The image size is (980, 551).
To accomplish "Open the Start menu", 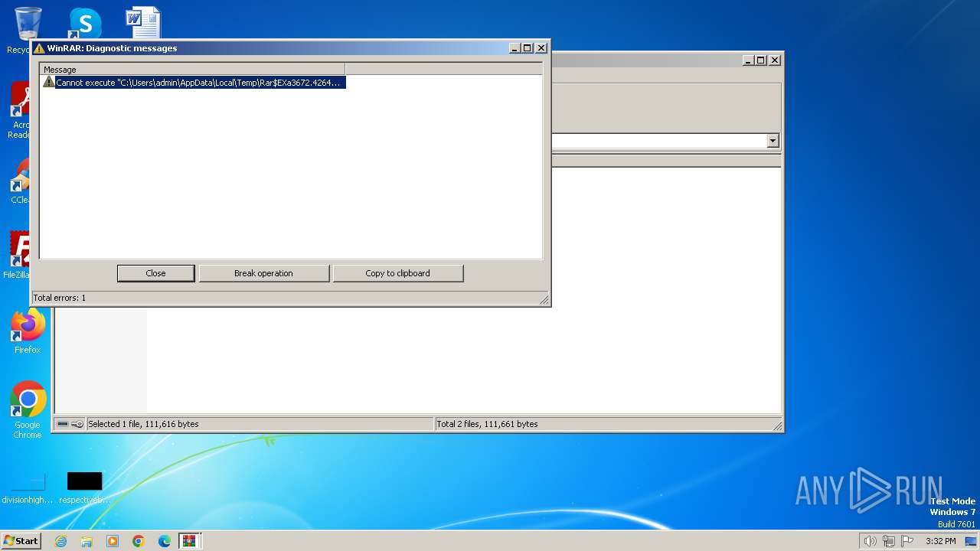I will (x=21, y=540).
